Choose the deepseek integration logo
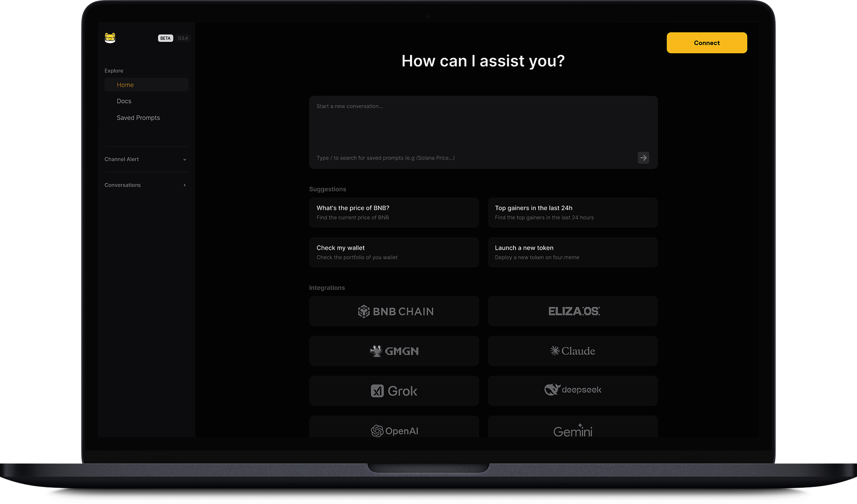Image resolution: width=857 pixels, height=504 pixels. (573, 390)
